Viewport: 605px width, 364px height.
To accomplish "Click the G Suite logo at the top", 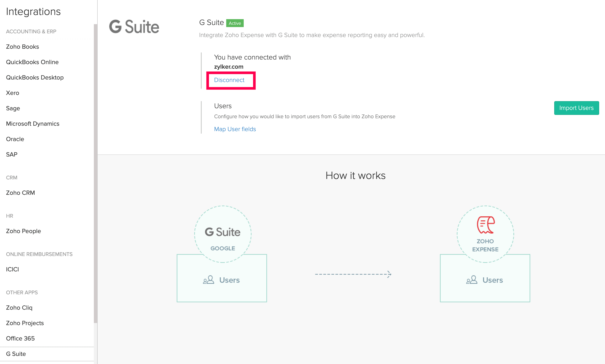I will tap(134, 26).
